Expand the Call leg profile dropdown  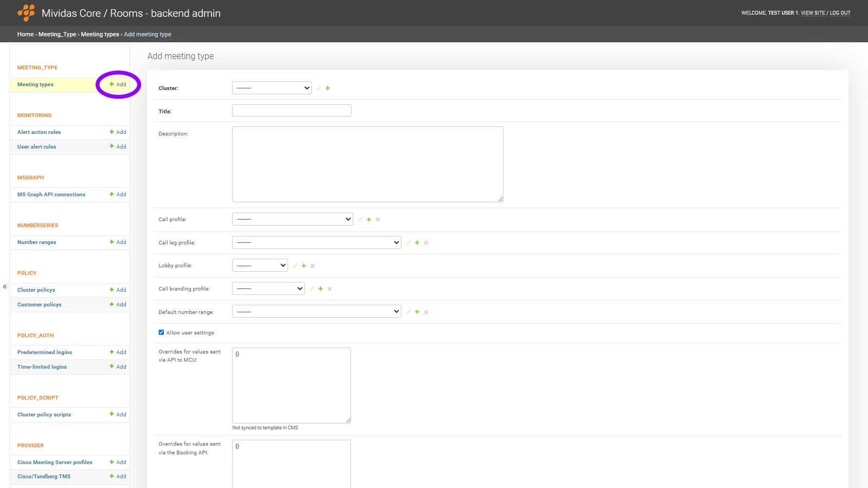316,242
